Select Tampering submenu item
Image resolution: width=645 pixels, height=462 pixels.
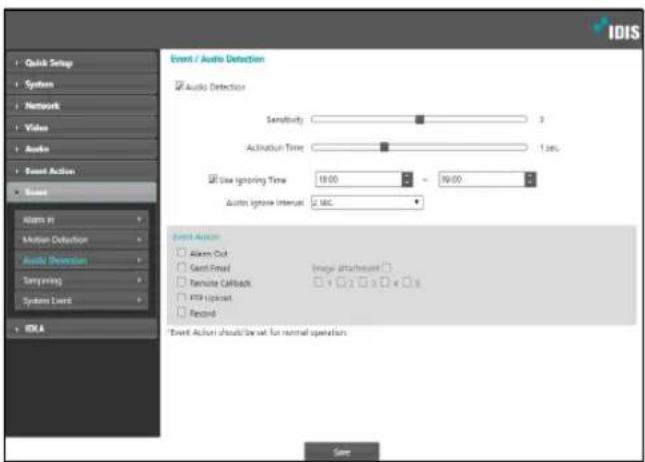pyautogui.click(x=81, y=280)
